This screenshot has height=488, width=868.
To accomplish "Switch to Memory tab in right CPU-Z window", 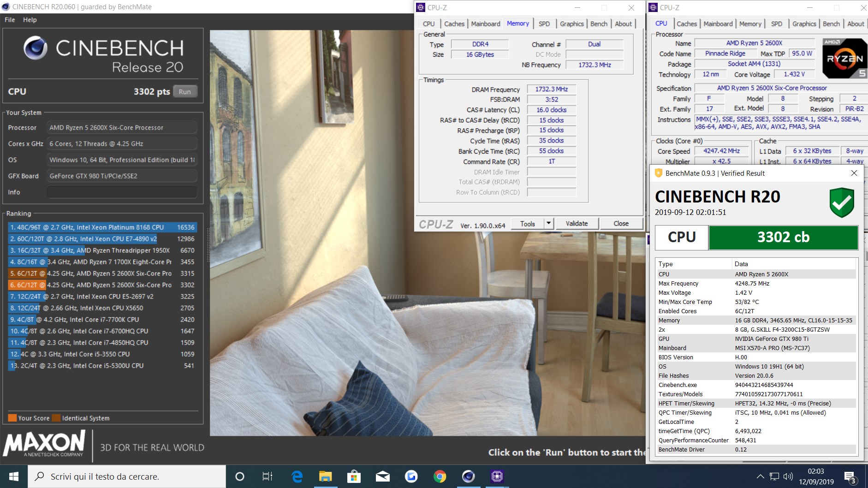I will [x=750, y=24].
